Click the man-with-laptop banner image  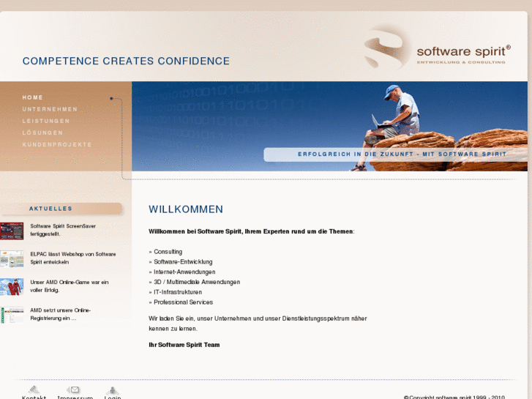point(329,126)
